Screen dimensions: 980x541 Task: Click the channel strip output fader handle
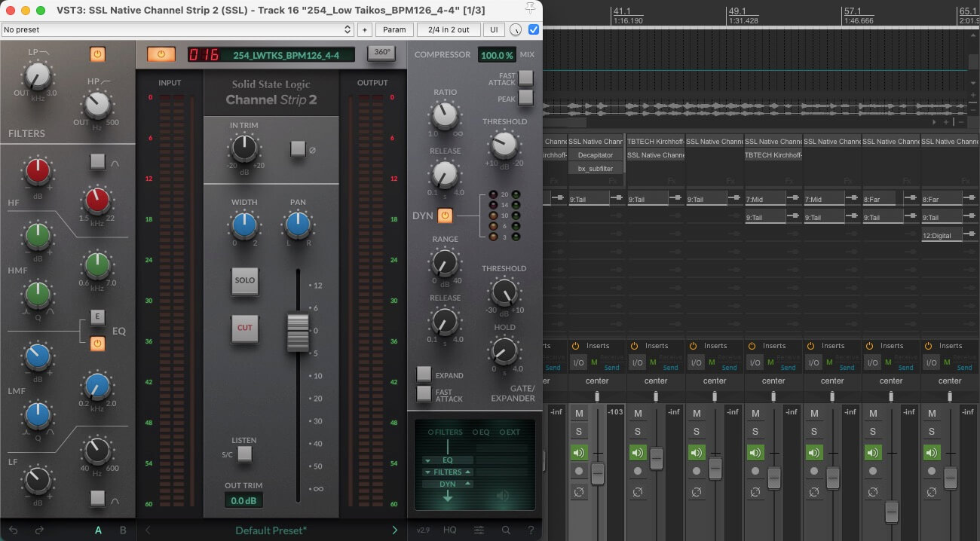[x=298, y=332]
